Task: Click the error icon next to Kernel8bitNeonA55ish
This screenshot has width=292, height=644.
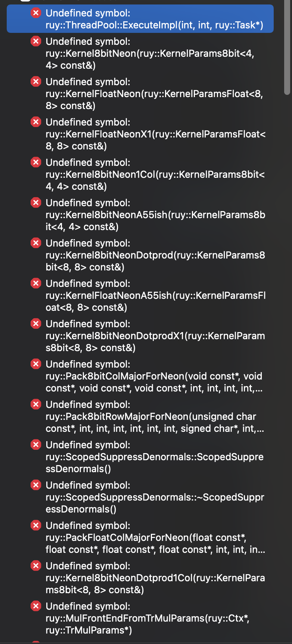Action: [36, 202]
